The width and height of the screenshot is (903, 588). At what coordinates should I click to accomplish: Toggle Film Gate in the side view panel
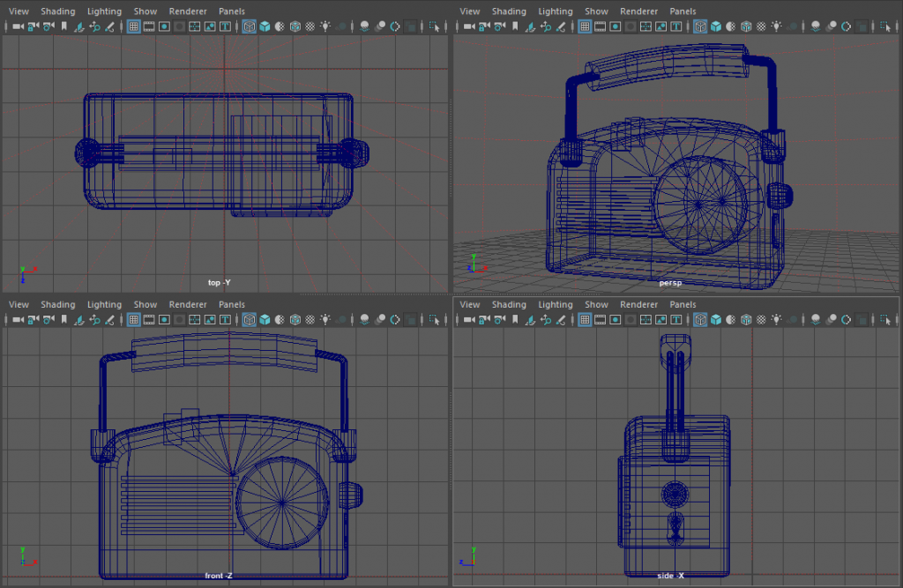[600, 320]
